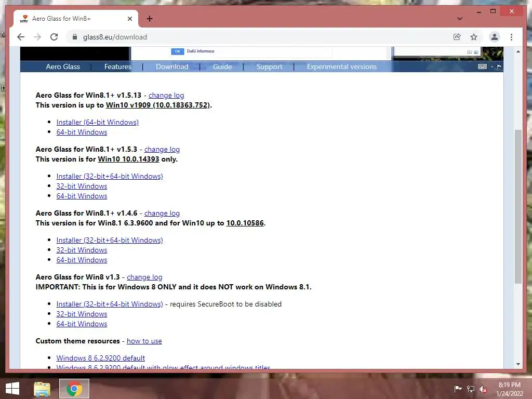Click scrollbar up arrow
The width and height of the screenshot is (532, 399).
518,51
